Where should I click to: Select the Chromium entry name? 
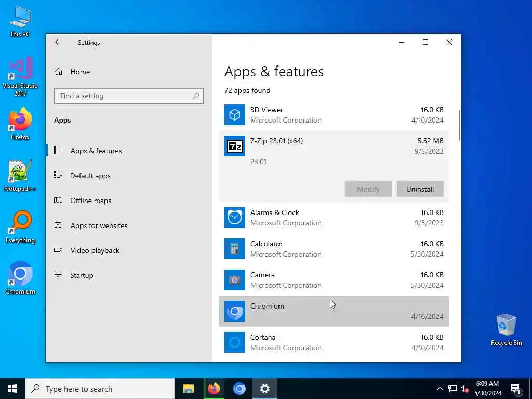[x=267, y=307]
